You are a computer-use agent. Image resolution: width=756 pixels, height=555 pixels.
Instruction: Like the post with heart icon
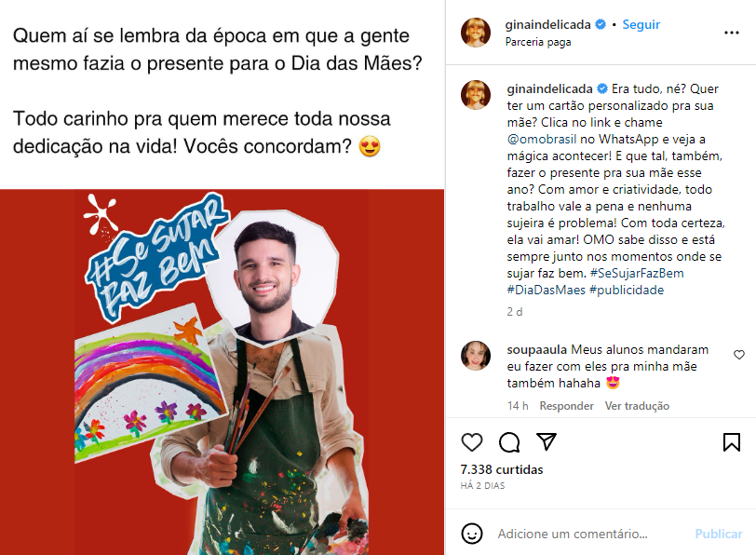[471, 442]
